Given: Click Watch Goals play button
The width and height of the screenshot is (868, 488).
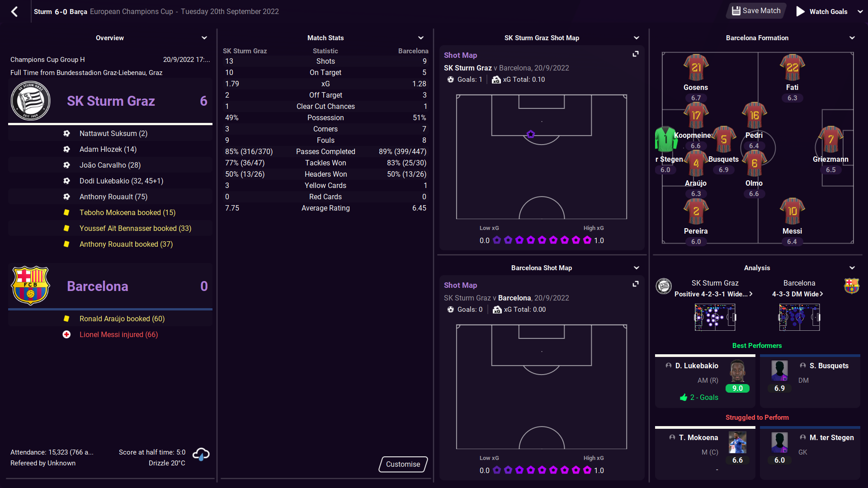Looking at the screenshot, I should (x=800, y=11).
